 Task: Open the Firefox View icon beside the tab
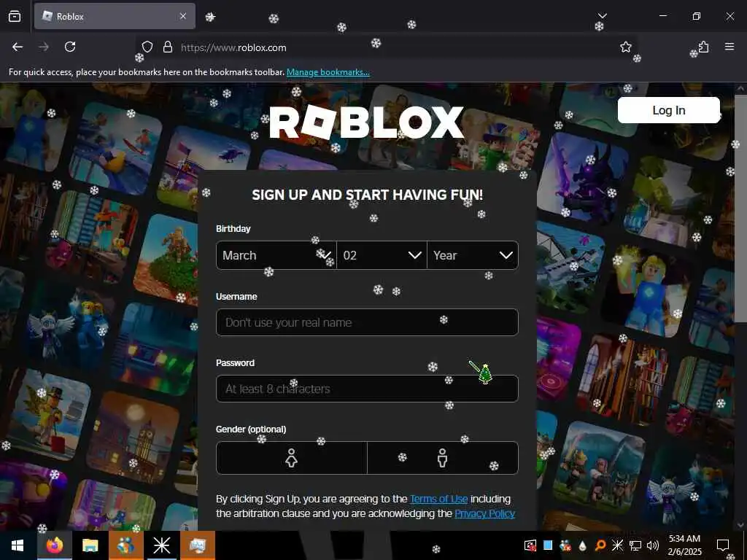coord(15,16)
